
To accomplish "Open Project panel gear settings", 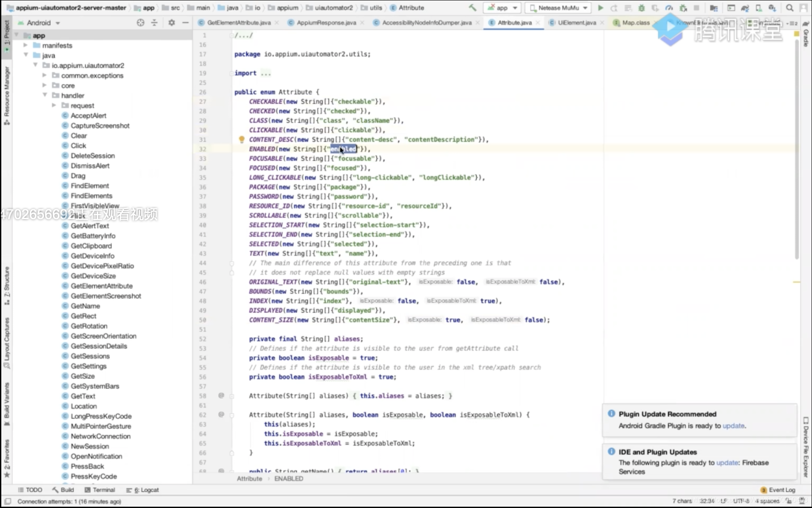I will click(171, 23).
